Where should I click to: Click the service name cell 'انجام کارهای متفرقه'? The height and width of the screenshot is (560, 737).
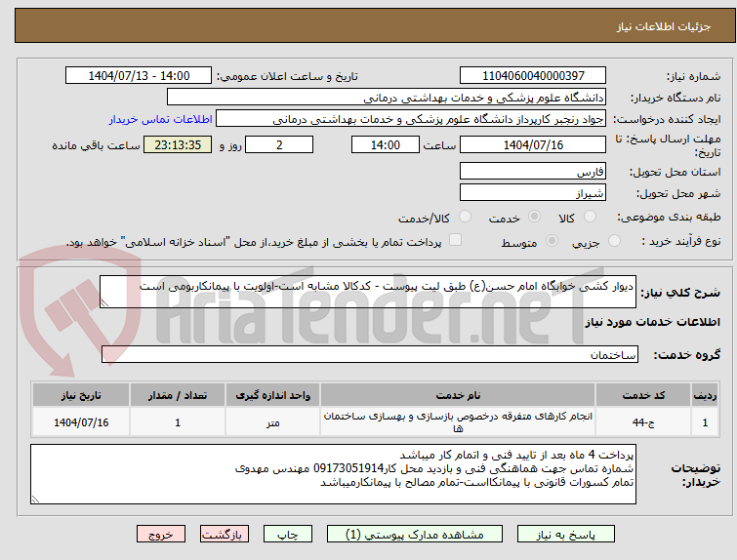458,422
